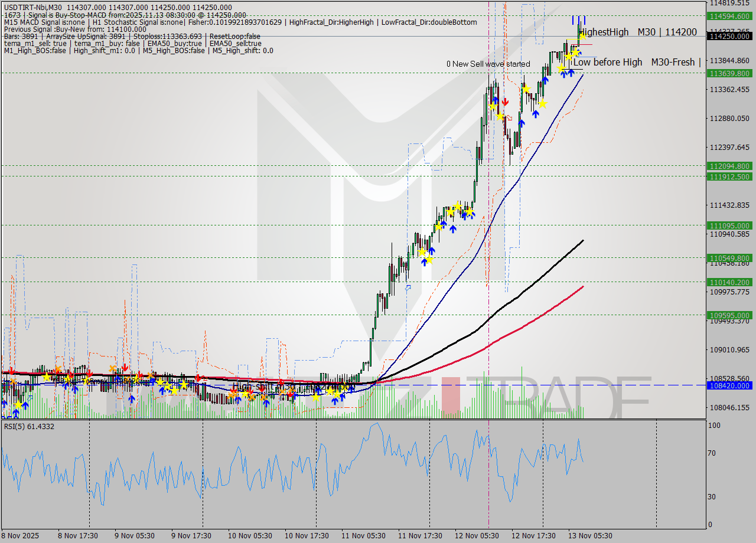Select the 11 Nov 05:30 time label

coord(362,535)
